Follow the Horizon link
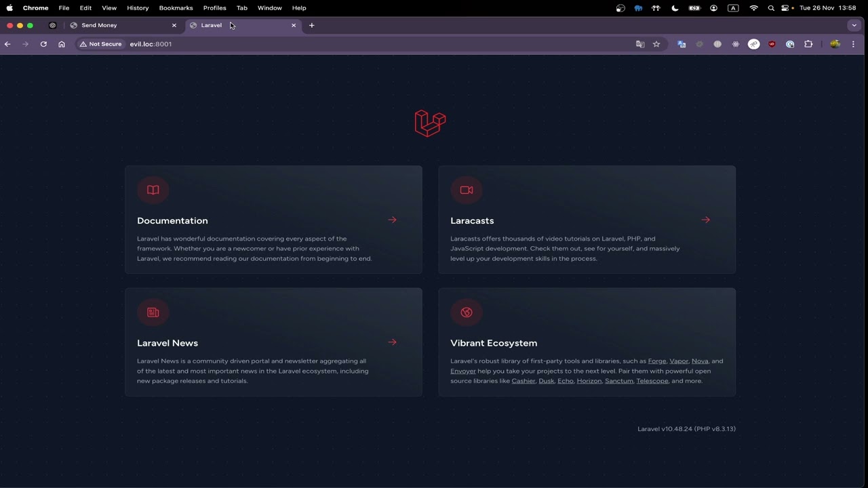This screenshot has height=488, width=868. 589,381
